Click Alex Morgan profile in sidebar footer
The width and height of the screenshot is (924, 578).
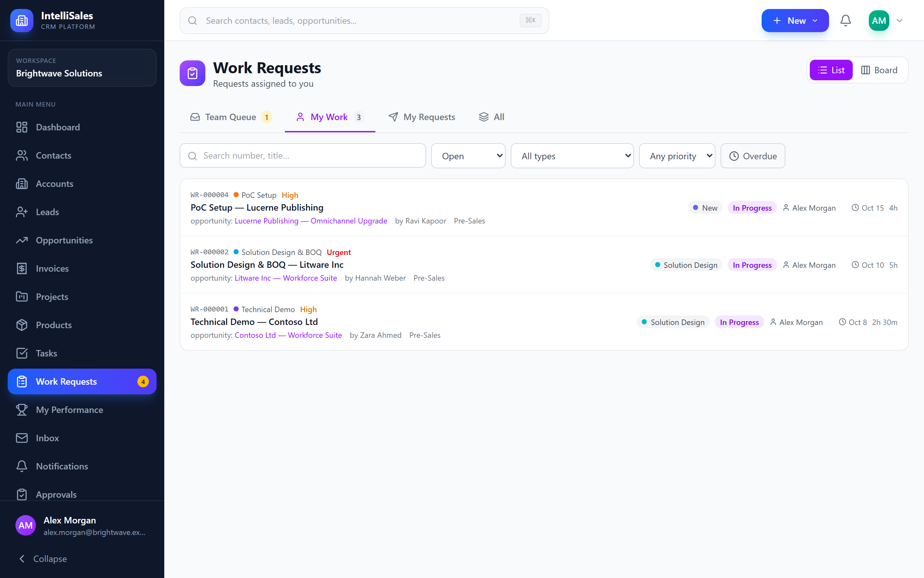(82, 526)
